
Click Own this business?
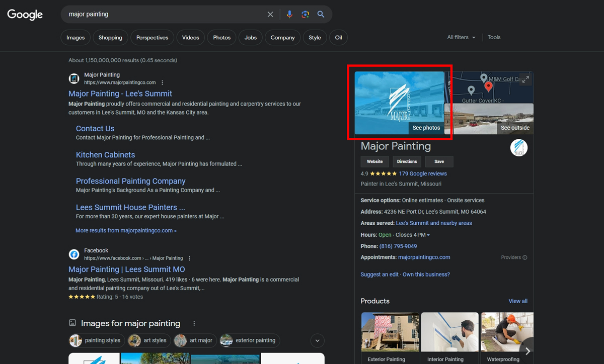(x=426, y=275)
